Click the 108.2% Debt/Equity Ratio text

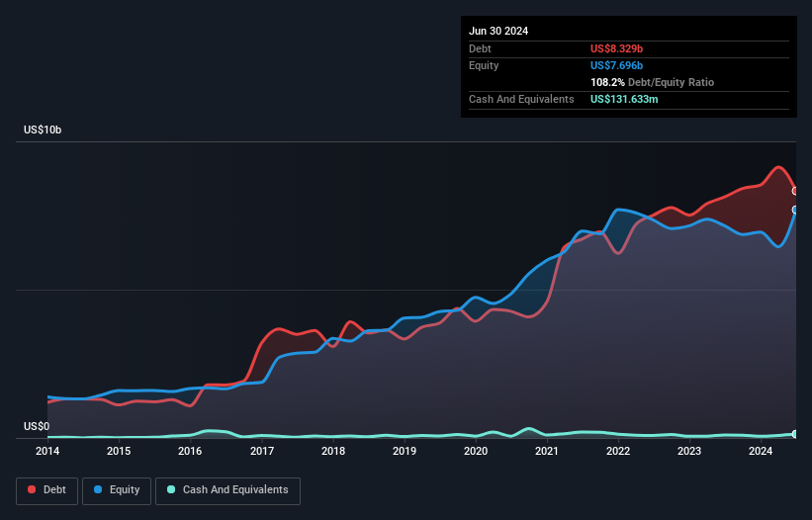[x=652, y=82]
